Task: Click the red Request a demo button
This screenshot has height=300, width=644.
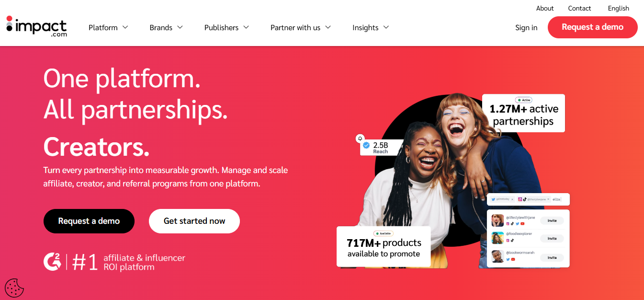Action: [593, 27]
